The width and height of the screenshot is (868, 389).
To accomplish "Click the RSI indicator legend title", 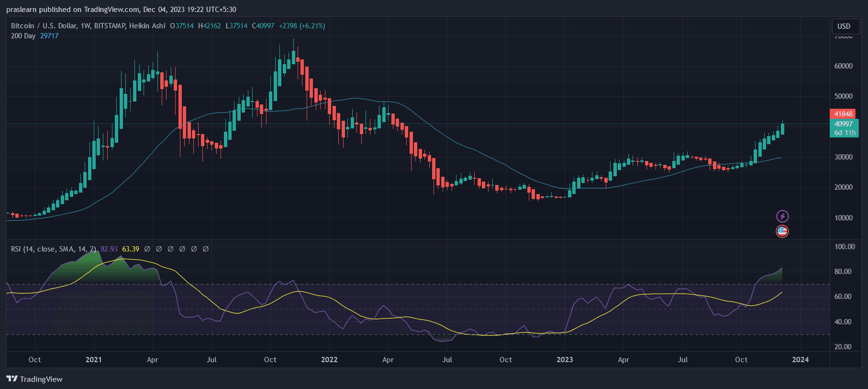I will 53,249.
